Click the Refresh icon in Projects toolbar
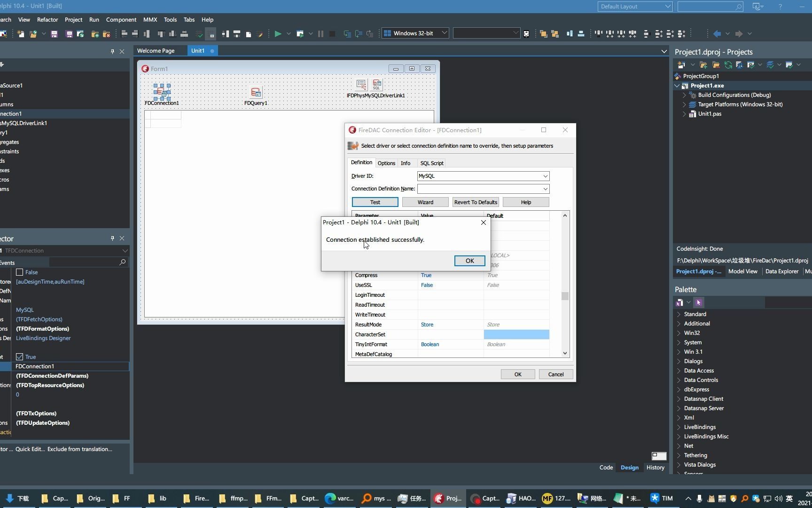The width and height of the screenshot is (812, 508). pyautogui.click(x=728, y=65)
